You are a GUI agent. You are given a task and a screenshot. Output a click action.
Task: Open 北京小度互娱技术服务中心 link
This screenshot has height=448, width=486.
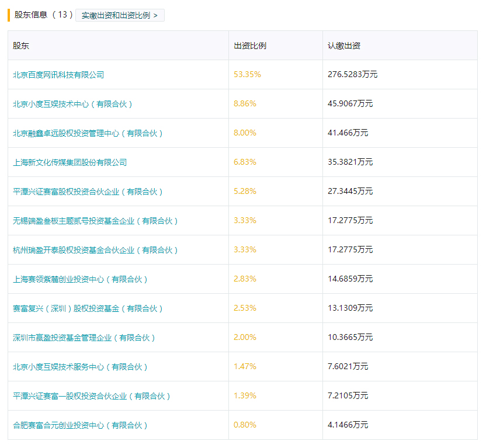(x=80, y=367)
